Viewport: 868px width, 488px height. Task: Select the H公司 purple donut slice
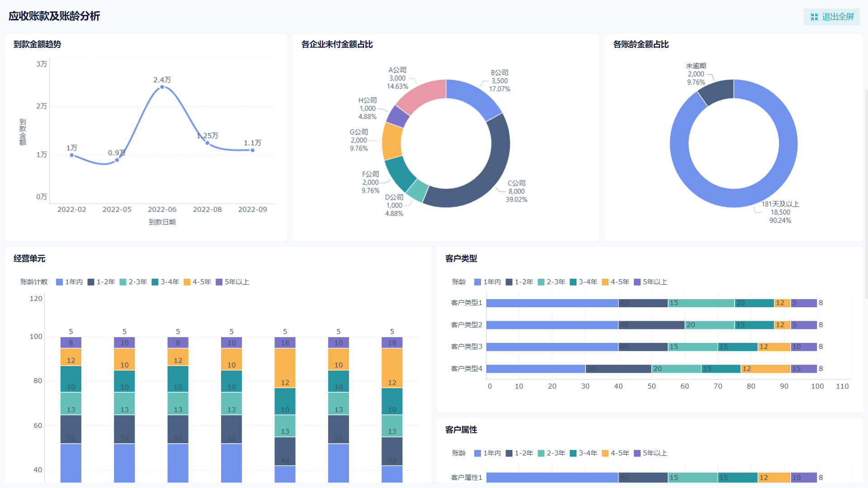pyautogui.click(x=398, y=117)
